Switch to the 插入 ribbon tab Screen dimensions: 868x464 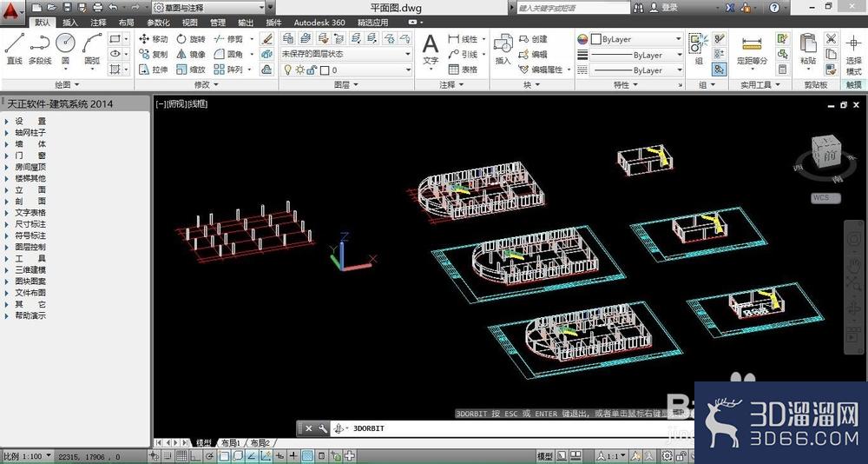pyautogui.click(x=70, y=23)
